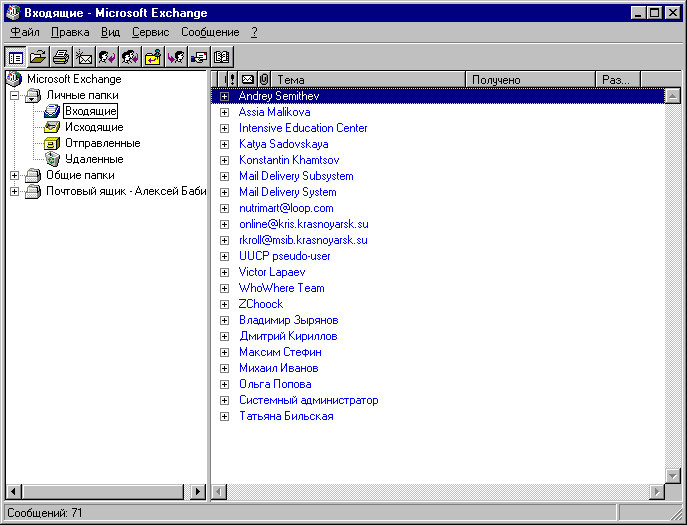The image size is (687, 525).
Task: Expand the Общие папки tree node
Action: [14, 175]
